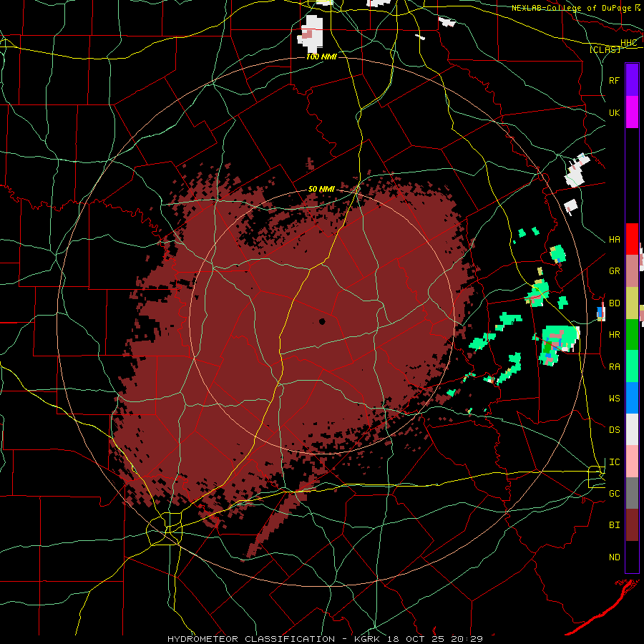The width and height of the screenshot is (644, 644).
Task: Select the GC gray legend swatch
Action: pyautogui.click(x=632, y=493)
